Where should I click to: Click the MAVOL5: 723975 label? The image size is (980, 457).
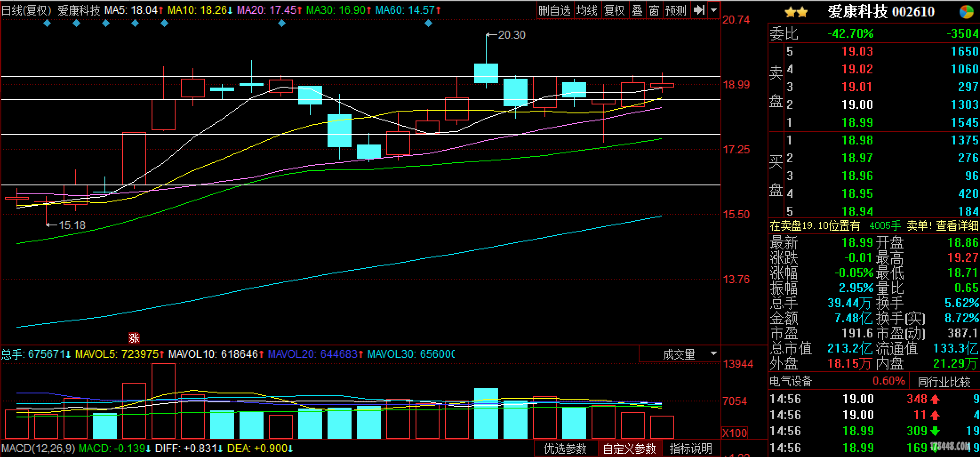120,354
